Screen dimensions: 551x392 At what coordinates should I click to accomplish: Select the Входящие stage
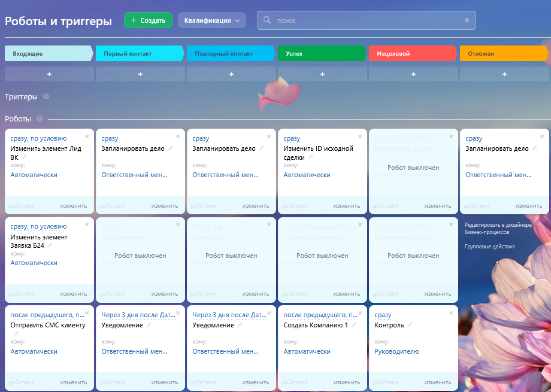coord(49,53)
